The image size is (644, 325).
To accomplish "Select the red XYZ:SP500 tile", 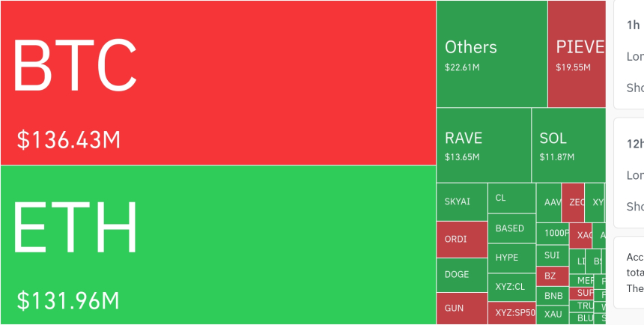I will 511,313.
